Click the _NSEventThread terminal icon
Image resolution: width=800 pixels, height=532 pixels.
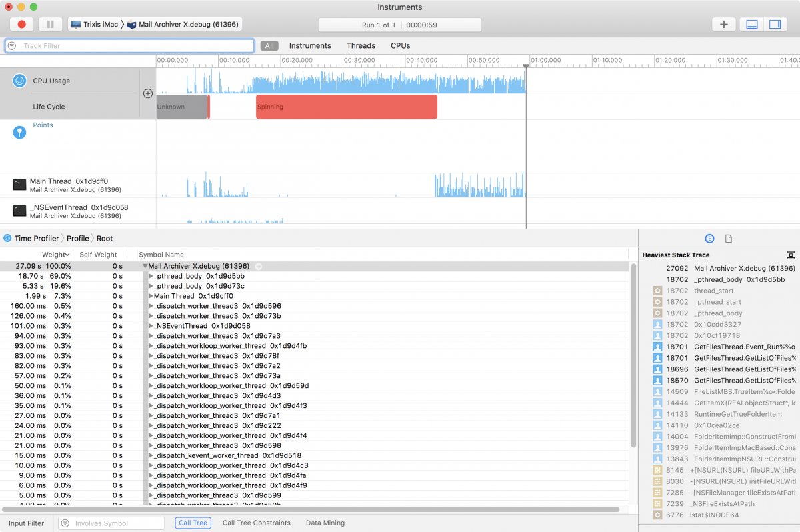click(20, 211)
